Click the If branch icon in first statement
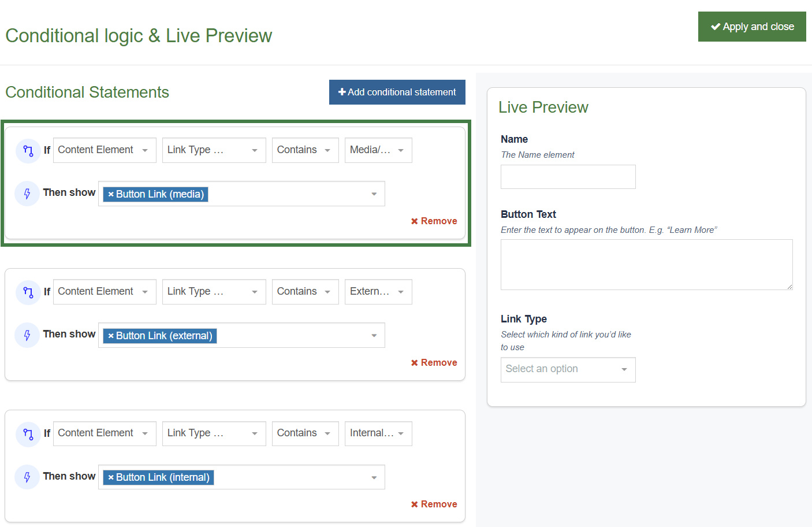This screenshot has width=812, height=527. coord(29,150)
